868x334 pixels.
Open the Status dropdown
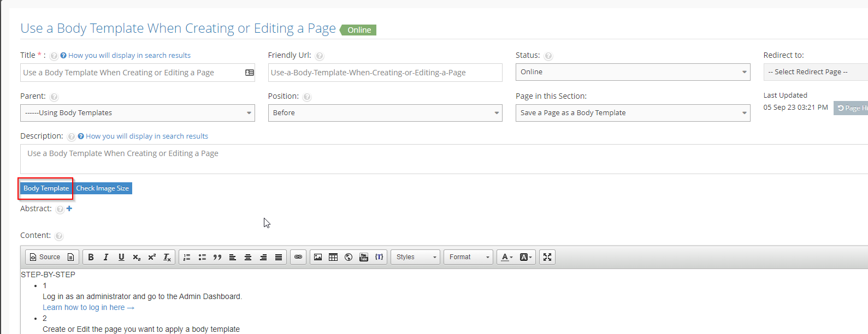[x=633, y=72]
